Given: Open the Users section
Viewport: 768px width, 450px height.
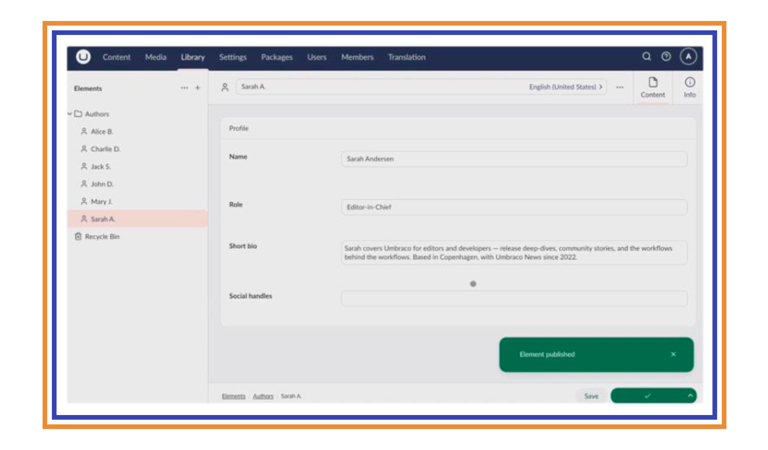Looking at the screenshot, I should (317, 57).
